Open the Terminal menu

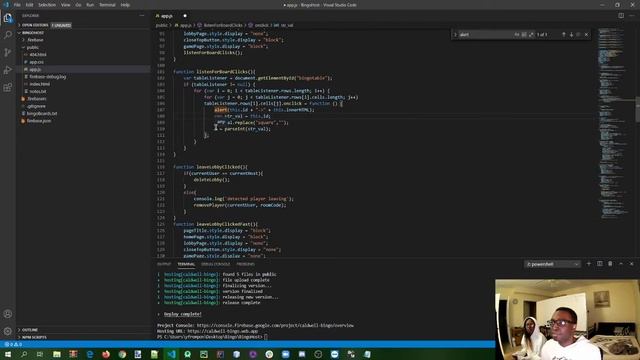click(x=107, y=5)
